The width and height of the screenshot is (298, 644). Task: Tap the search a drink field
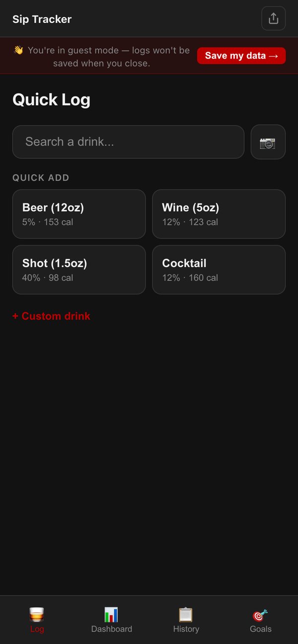[x=128, y=142]
